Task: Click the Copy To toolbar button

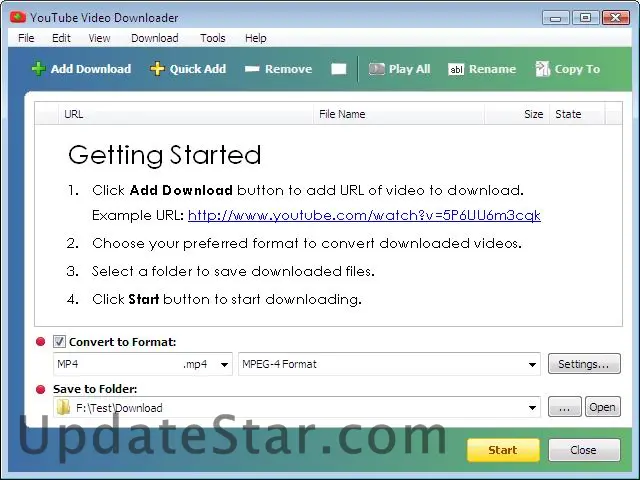Action: (x=568, y=69)
